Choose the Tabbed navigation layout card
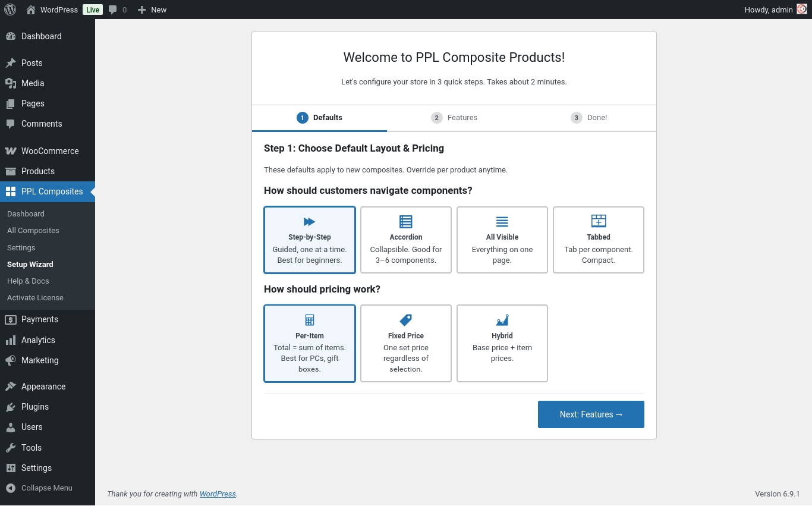This screenshot has height=506, width=812. pos(599,240)
